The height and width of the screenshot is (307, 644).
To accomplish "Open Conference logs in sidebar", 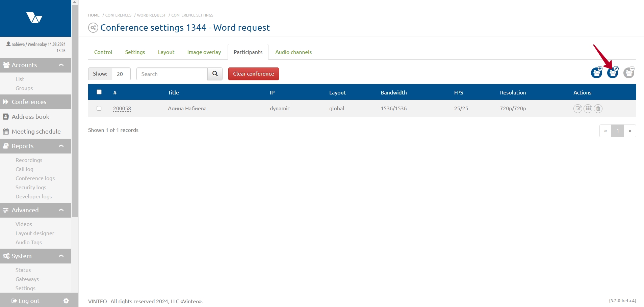I will click(x=35, y=178).
